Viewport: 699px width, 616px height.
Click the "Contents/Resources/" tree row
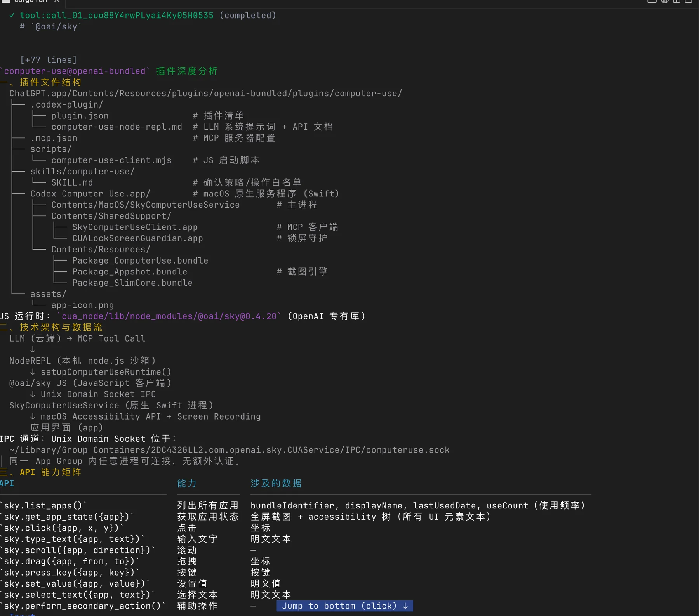coord(101,249)
